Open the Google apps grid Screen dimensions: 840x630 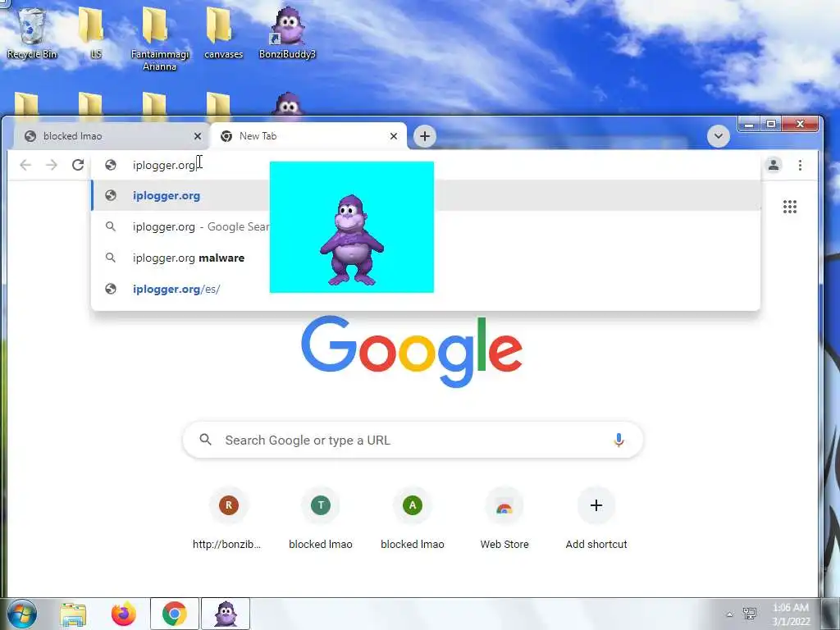click(x=790, y=207)
